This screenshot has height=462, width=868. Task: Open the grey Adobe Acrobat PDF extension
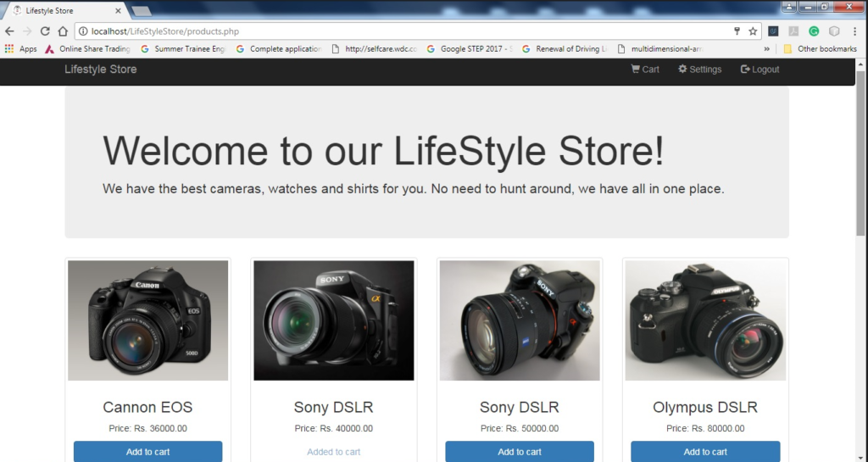[x=793, y=31]
